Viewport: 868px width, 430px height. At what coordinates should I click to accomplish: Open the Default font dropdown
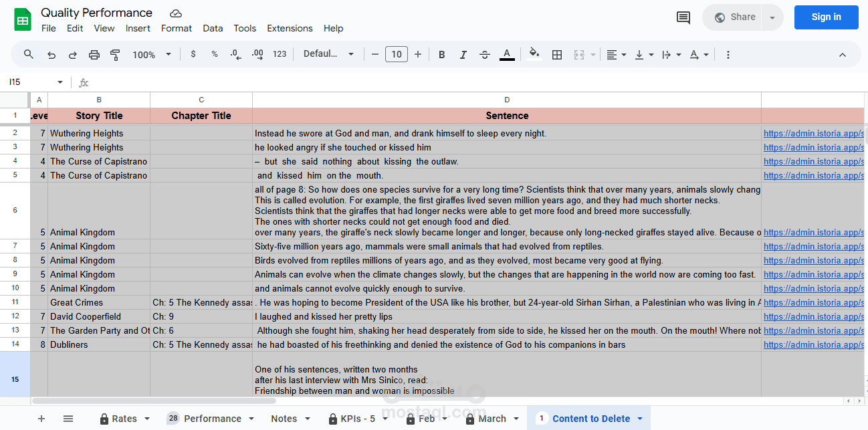(x=328, y=54)
